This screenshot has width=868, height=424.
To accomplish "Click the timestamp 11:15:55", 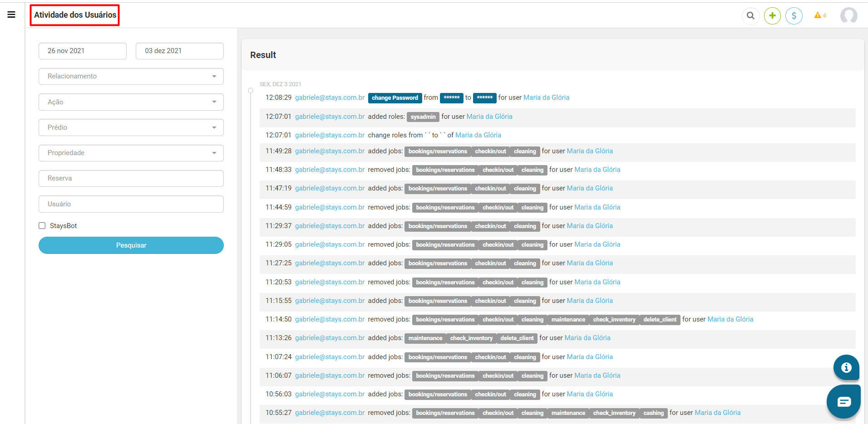I will pyautogui.click(x=279, y=301).
